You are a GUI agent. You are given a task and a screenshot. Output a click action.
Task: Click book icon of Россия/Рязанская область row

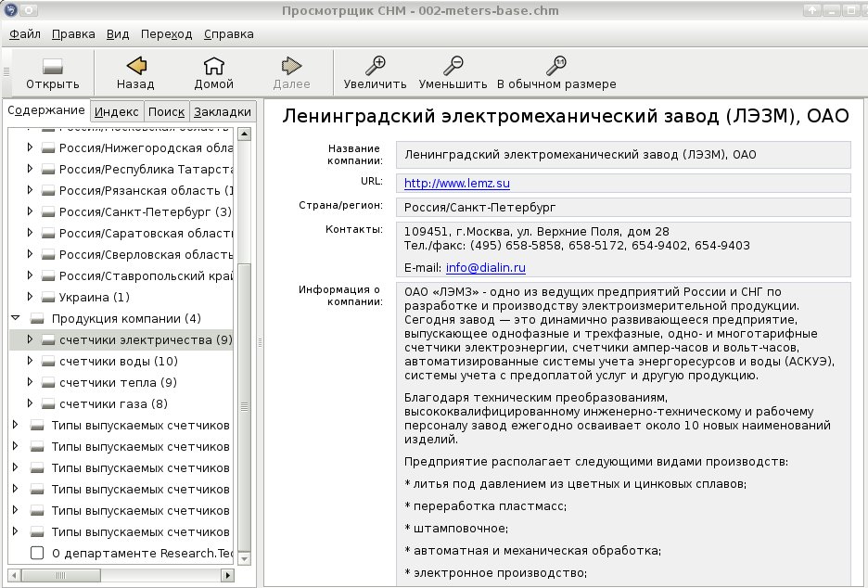[48, 190]
